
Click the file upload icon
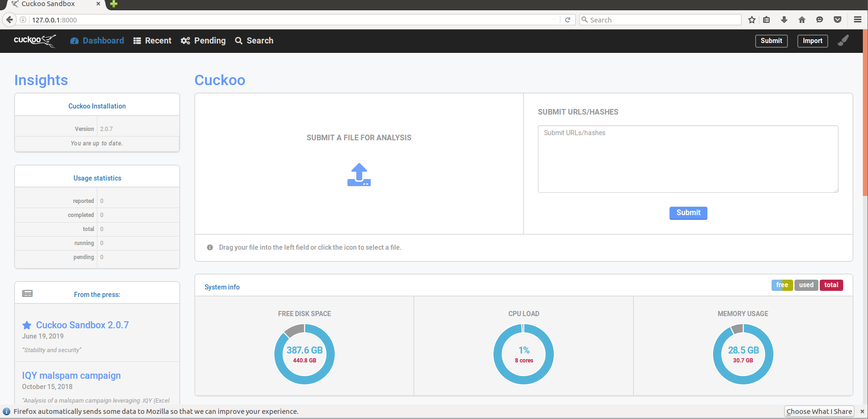[x=359, y=174]
